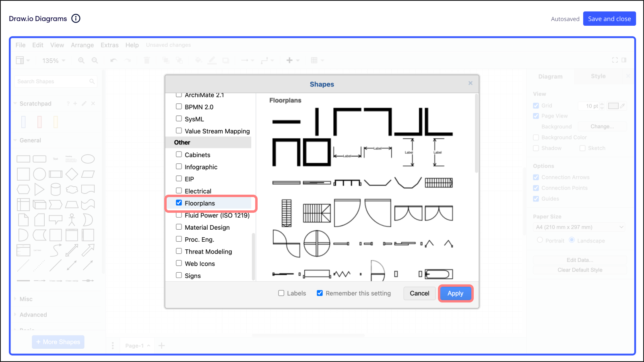Click the undo arrow icon
Screen dimensions: 644x362
point(114,60)
